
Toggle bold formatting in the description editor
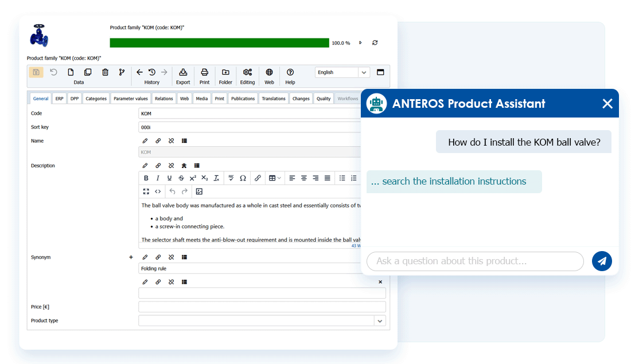146,178
